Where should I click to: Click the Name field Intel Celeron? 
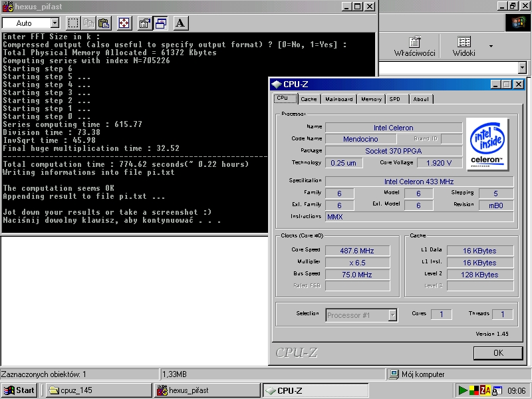(x=394, y=128)
